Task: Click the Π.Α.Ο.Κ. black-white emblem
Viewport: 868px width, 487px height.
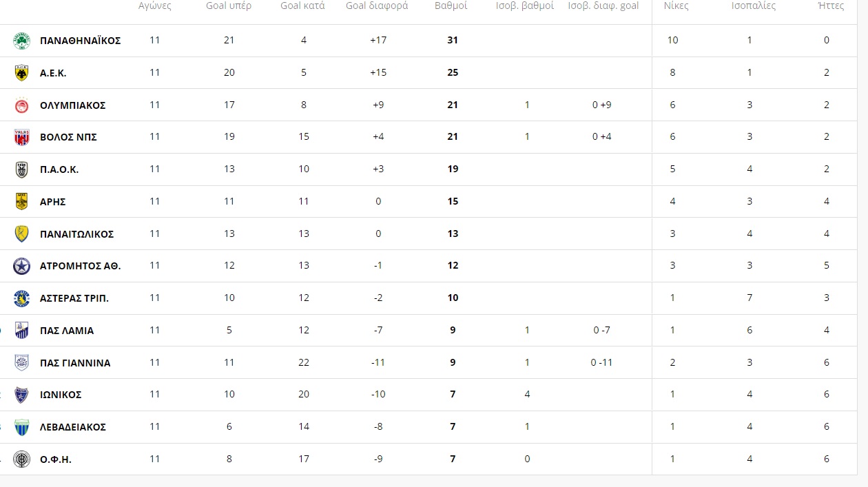Action: coord(22,169)
